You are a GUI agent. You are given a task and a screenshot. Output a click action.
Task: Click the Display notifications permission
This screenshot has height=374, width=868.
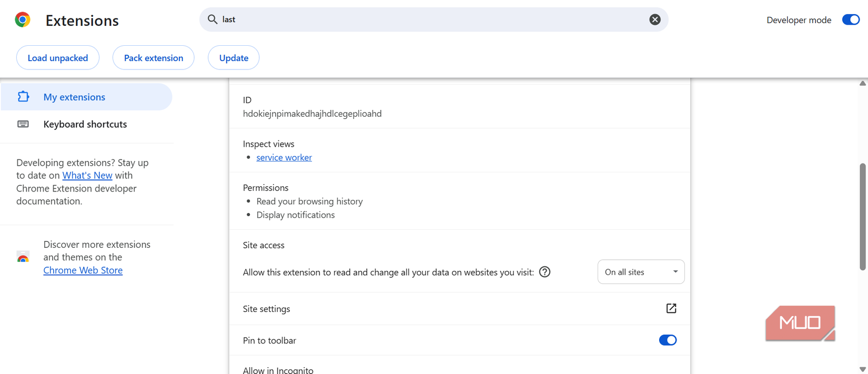(296, 215)
